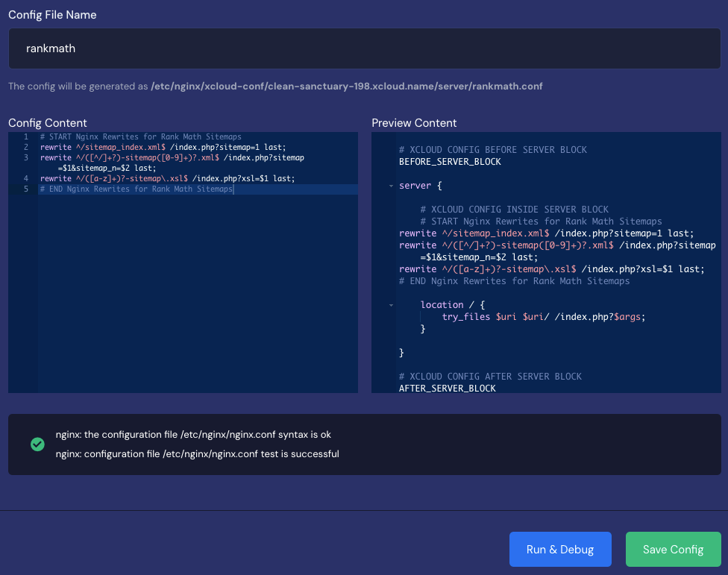
Task: Click the 'Config File Name' label
Action: (x=52, y=15)
